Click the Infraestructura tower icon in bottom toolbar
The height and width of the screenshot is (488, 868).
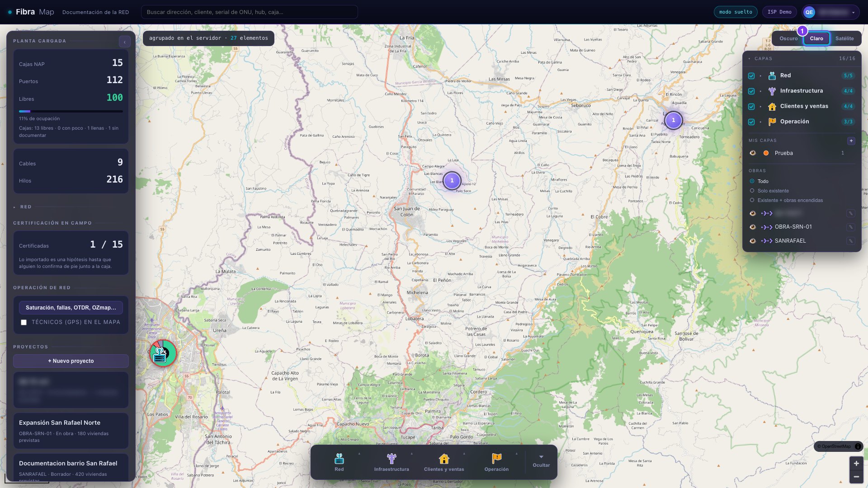tap(392, 459)
